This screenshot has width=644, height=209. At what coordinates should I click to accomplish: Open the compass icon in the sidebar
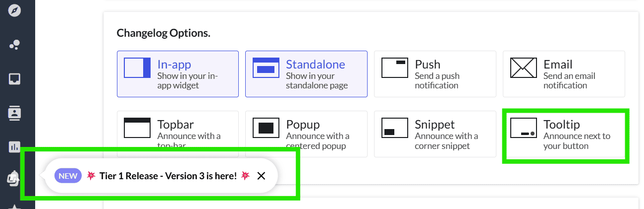pyautogui.click(x=14, y=9)
